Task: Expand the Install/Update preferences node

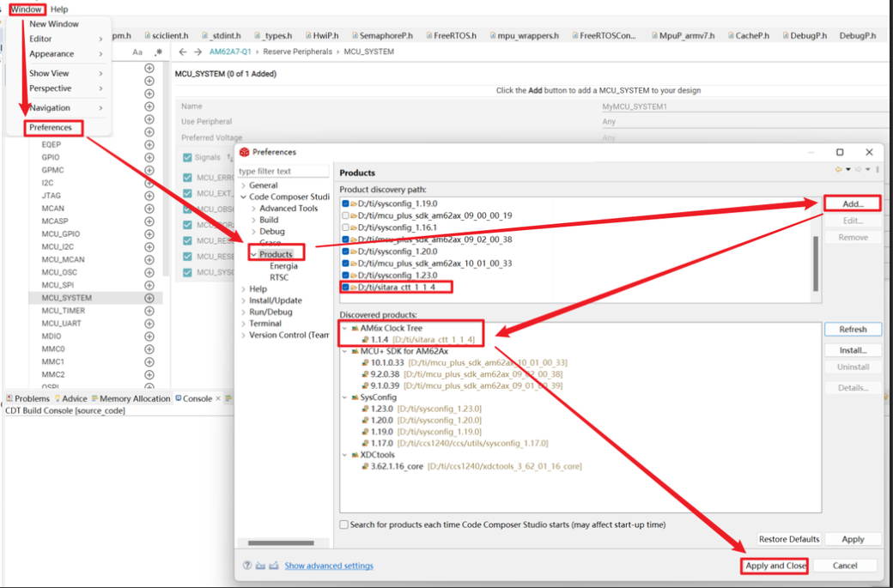Action: coord(244,300)
